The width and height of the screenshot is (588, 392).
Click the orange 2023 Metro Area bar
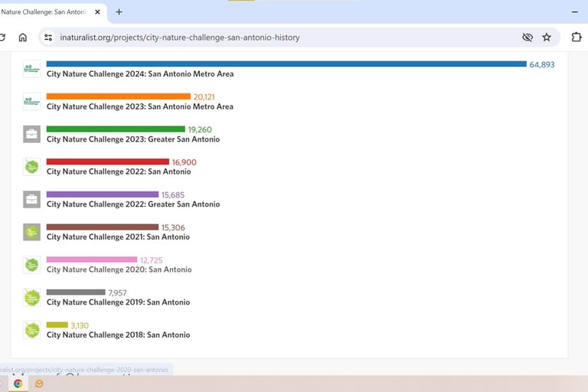click(x=119, y=96)
